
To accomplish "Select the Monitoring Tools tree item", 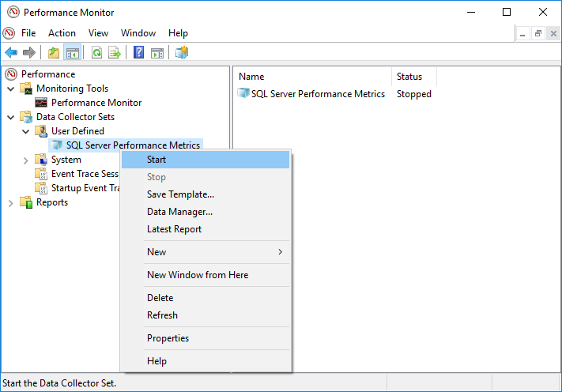I will click(x=73, y=89).
